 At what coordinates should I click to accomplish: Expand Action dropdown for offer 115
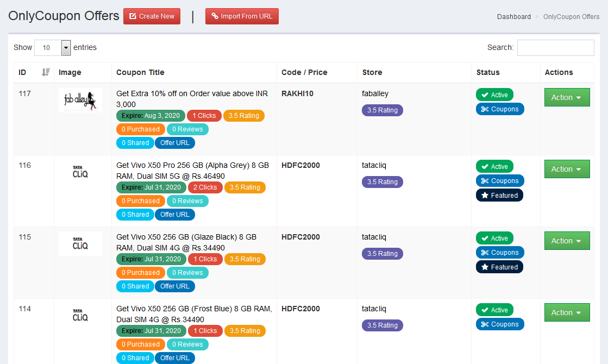click(567, 241)
